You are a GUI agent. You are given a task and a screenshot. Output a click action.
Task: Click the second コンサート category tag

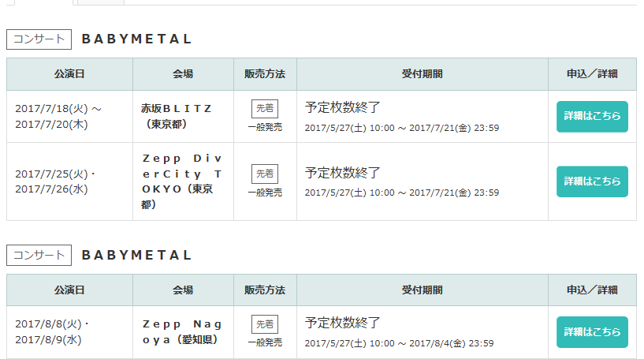point(39,255)
